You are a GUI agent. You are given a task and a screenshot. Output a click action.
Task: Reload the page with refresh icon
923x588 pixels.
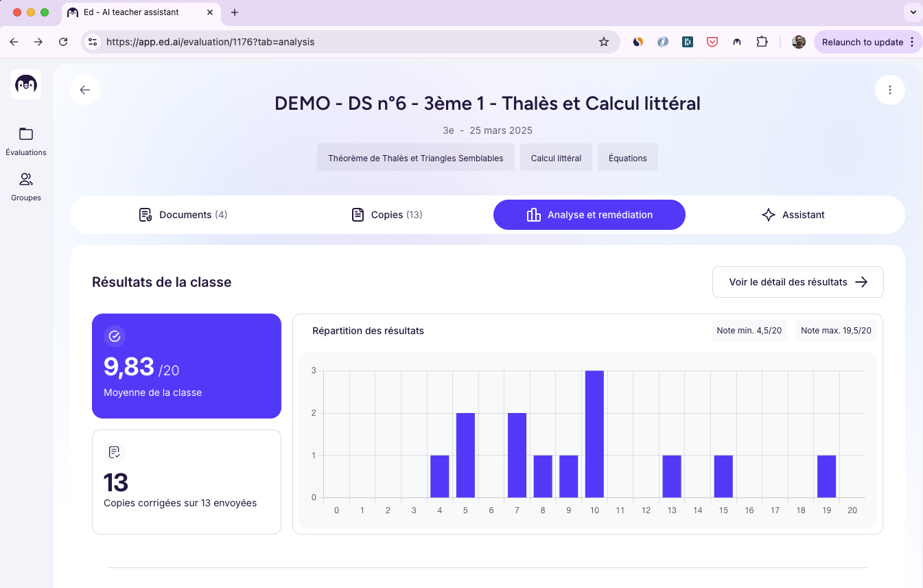point(63,42)
